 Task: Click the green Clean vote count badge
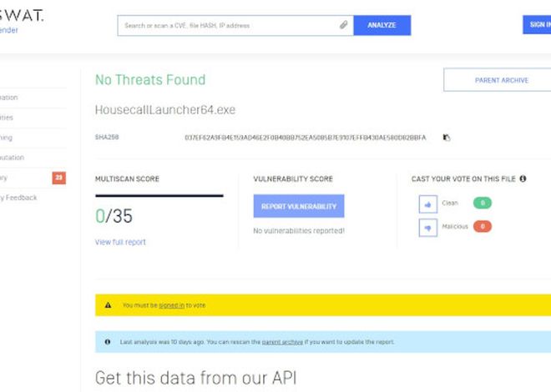[483, 203]
